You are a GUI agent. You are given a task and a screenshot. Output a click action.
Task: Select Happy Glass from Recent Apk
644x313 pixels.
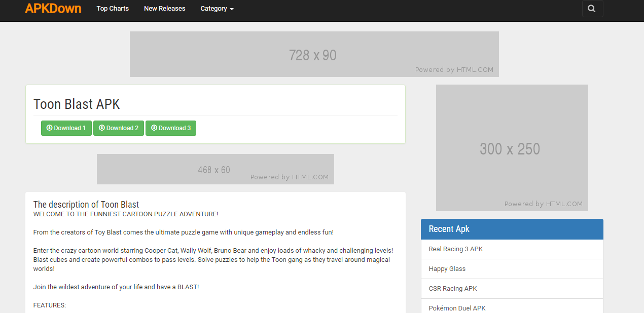(x=447, y=269)
